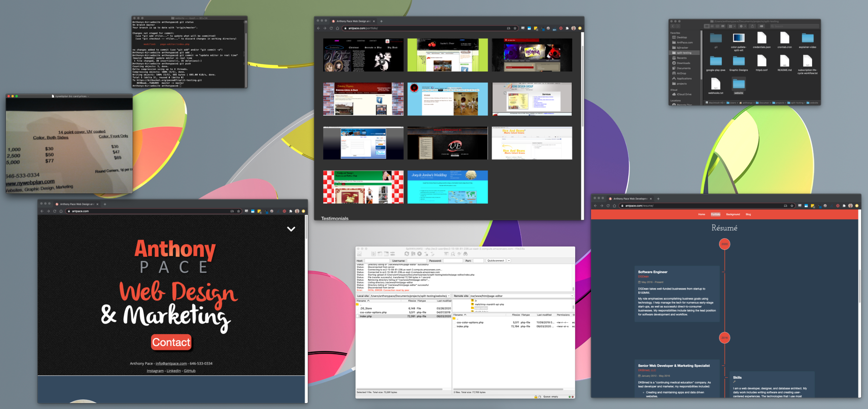868x409 pixels.
Task: Switch Finder to gallery view
Action: [x=723, y=26]
